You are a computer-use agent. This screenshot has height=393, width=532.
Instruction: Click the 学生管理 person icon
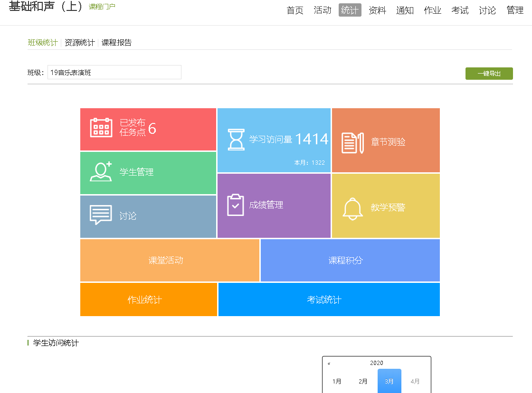(101, 172)
